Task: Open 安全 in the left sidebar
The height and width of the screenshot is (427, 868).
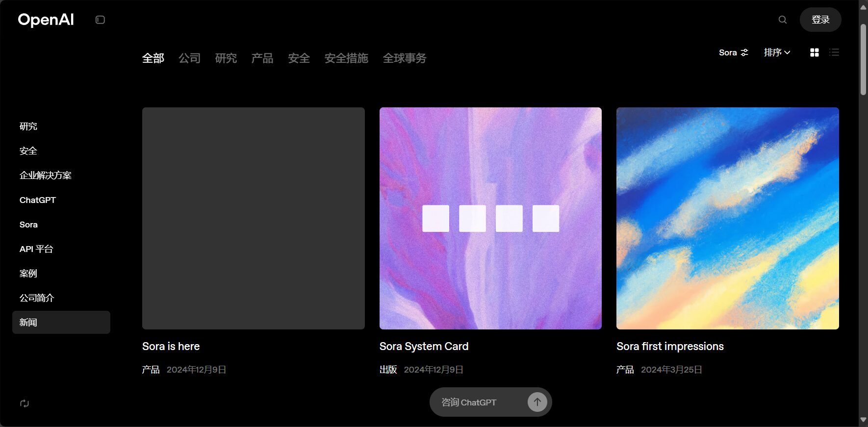Action: pos(28,151)
